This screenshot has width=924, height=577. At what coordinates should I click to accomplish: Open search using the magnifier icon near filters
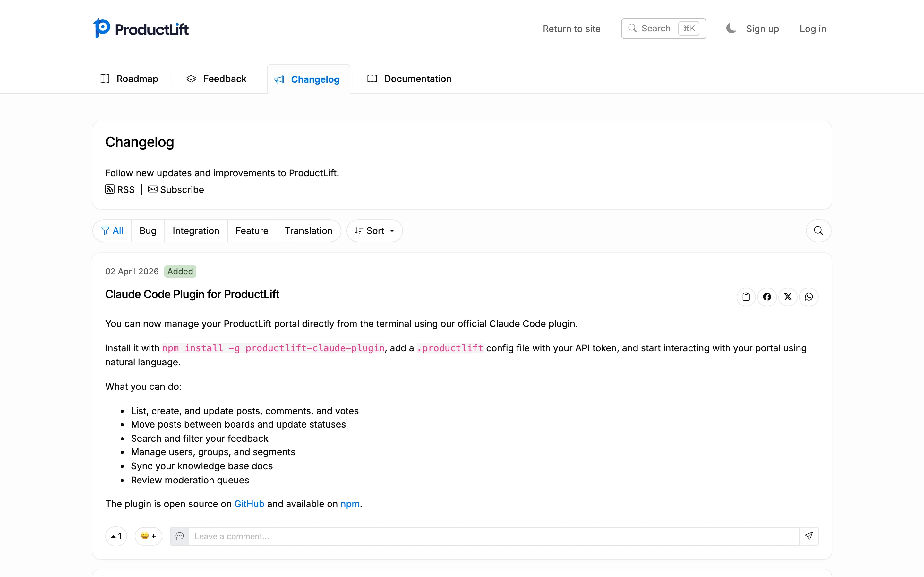[x=817, y=230]
